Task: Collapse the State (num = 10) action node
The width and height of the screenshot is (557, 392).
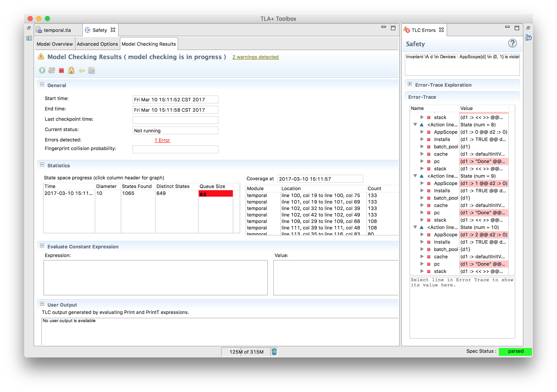Action: [415, 227]
